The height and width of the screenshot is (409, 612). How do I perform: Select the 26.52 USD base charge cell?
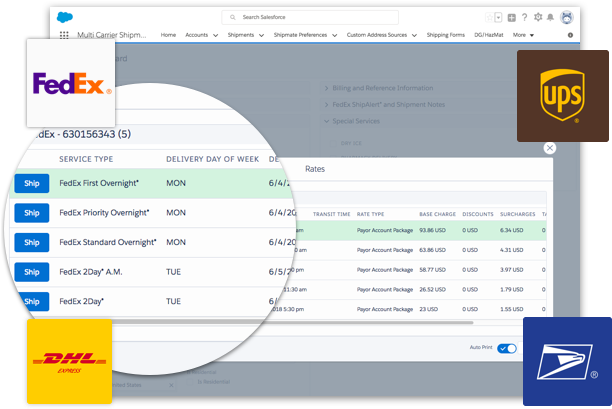[432, 290]
